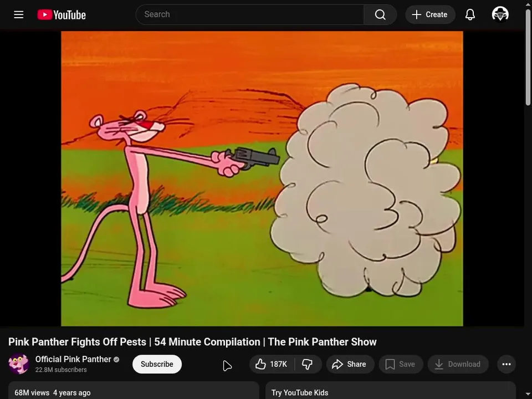532x399 pixels.
Task: Dislike this video
Action: (x=308, y=364)
